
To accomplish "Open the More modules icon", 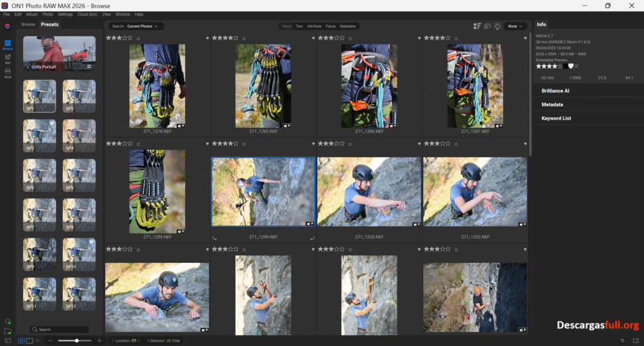I will pyautogui.click(x=8, y=73).
